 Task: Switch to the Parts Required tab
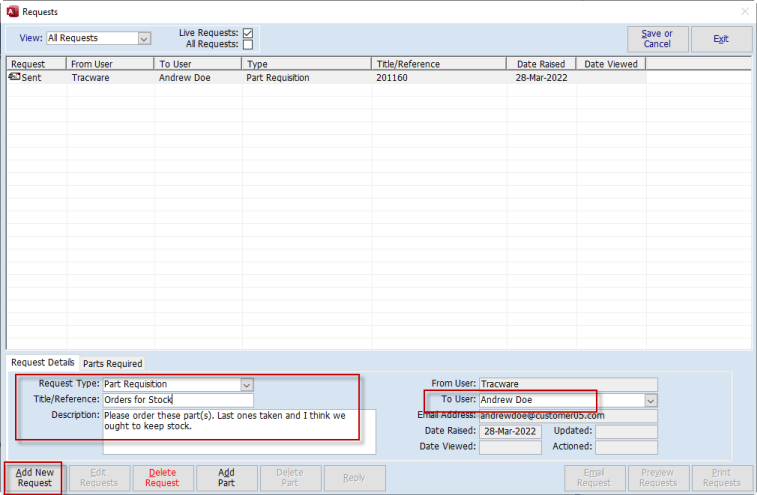click(x=112, y=363)
